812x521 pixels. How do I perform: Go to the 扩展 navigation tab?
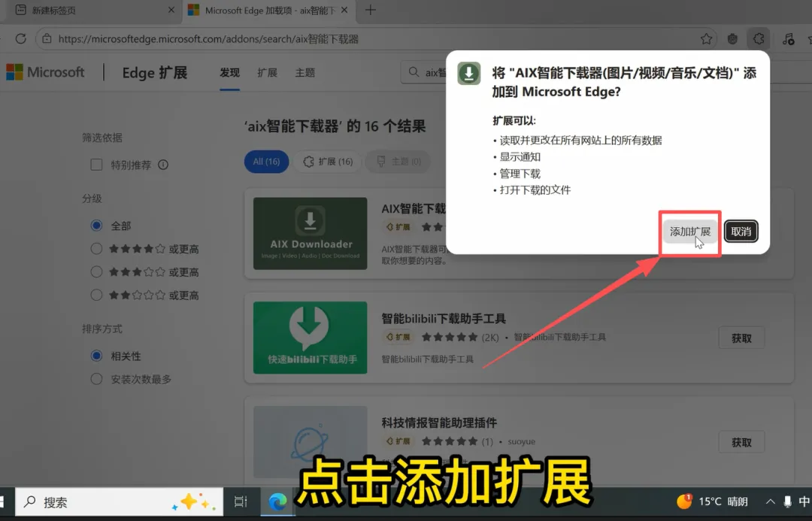267,72
